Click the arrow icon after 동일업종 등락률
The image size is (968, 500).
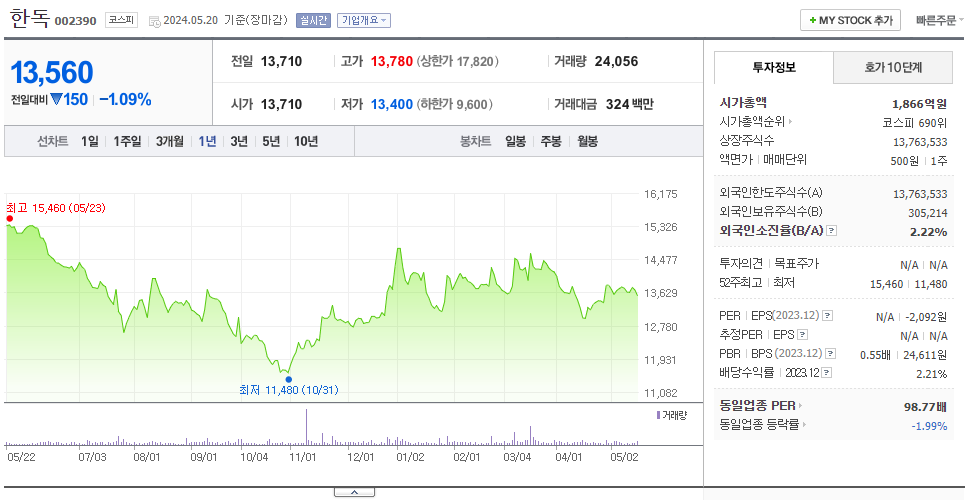[x=806, y=425]
